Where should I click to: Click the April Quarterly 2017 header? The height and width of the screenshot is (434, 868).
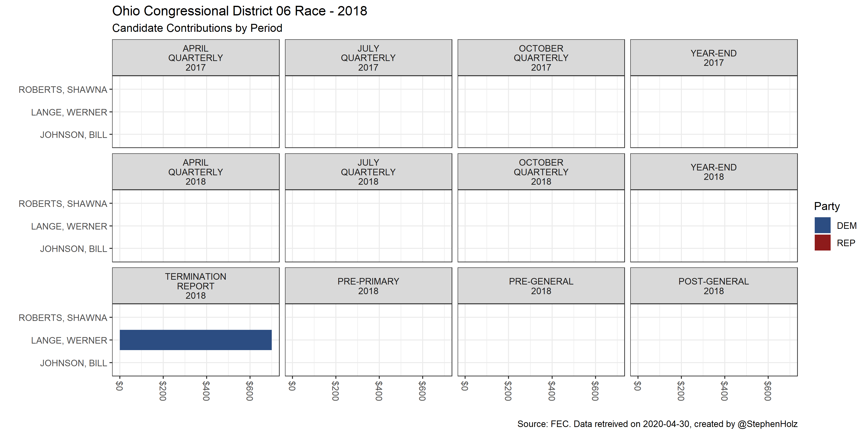click(x=196, y=58)
